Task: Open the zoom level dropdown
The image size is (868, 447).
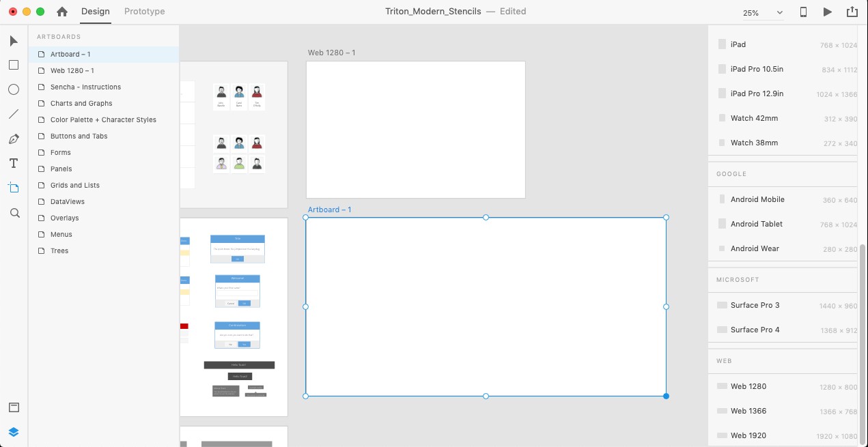Action: tap(763, 13)
